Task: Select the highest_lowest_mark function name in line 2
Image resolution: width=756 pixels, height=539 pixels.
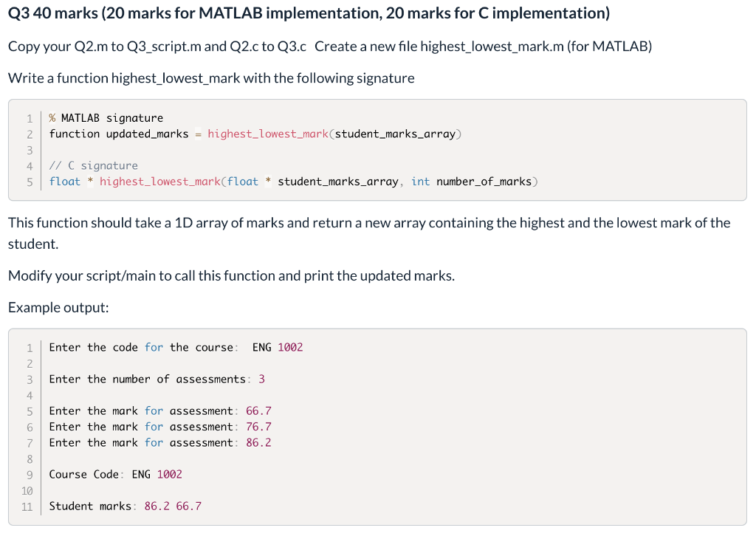Action: point(267,134)
